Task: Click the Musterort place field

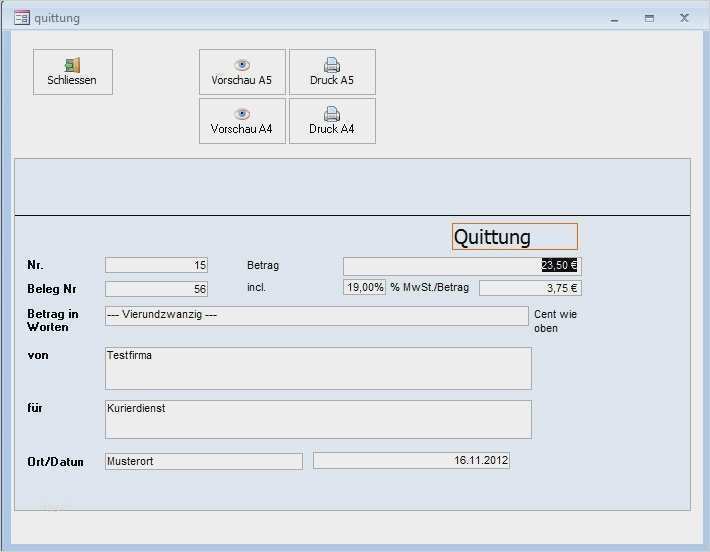Action: click(x=204, y=461)
